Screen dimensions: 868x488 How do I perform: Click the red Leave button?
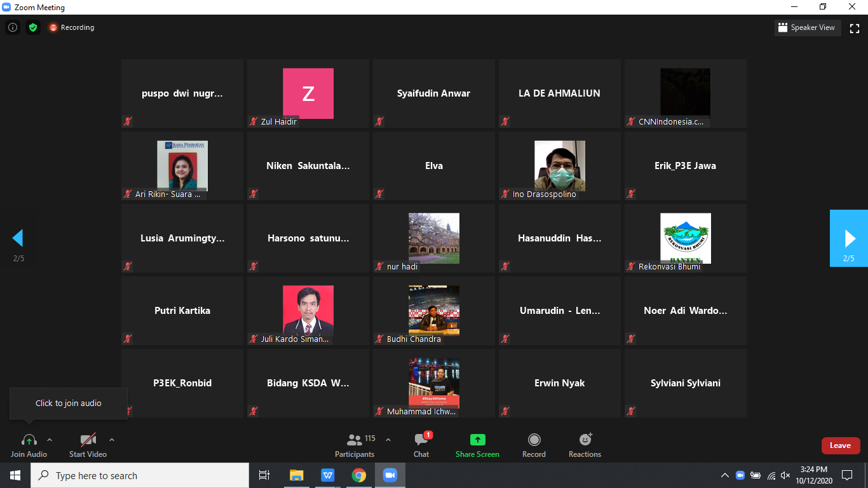pyautogui.click(x=840, y=445)
